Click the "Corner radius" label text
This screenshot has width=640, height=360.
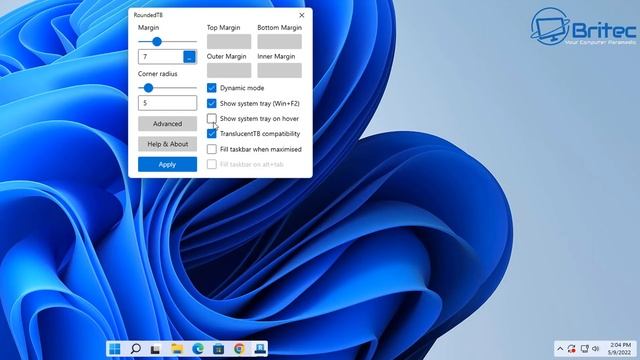[158, 74]
